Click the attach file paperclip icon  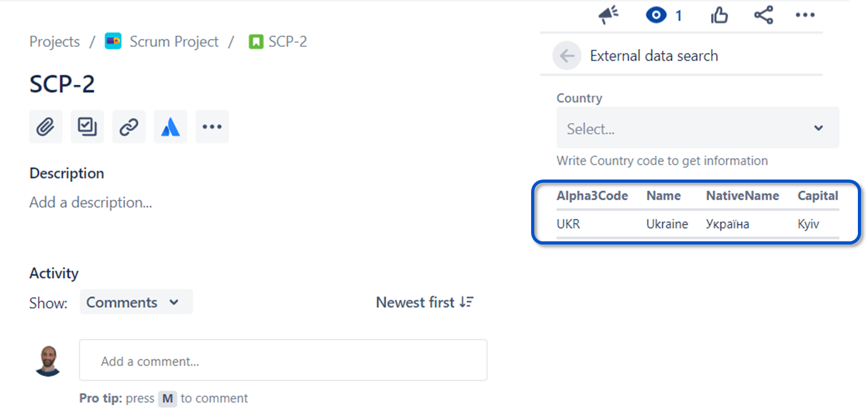(46, 127)
